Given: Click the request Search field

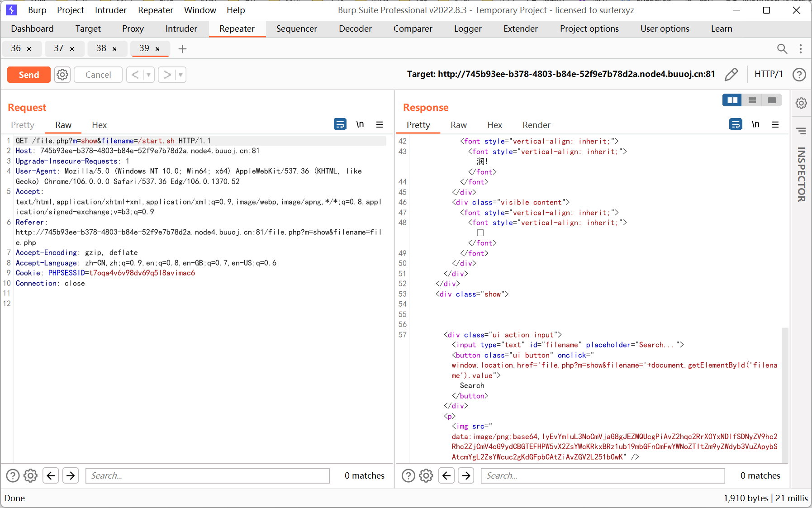Looking at the screenshot, I should (x=208, y=475).
